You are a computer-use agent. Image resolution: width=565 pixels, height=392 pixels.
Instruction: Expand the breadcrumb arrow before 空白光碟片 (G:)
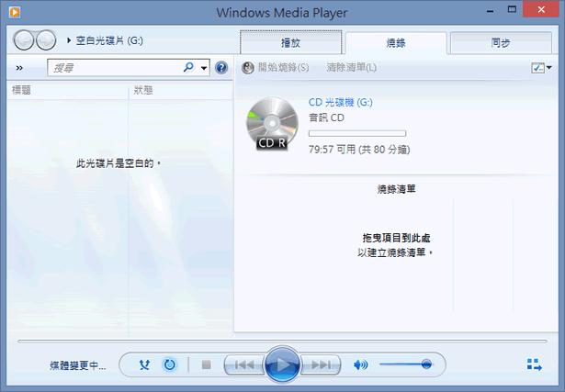69,40
